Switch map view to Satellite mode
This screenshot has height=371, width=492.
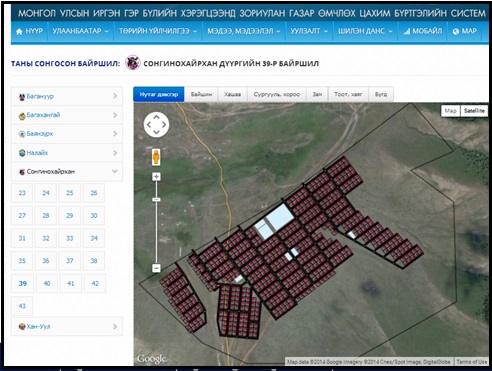pyautogui.click(x=474, y=111)
